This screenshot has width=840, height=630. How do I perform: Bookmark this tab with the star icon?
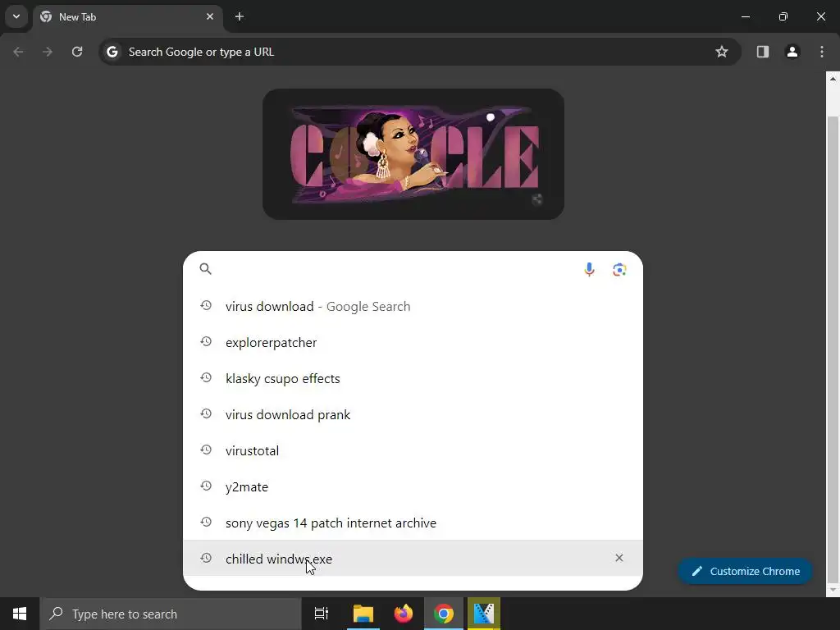[x=722, y=52]
